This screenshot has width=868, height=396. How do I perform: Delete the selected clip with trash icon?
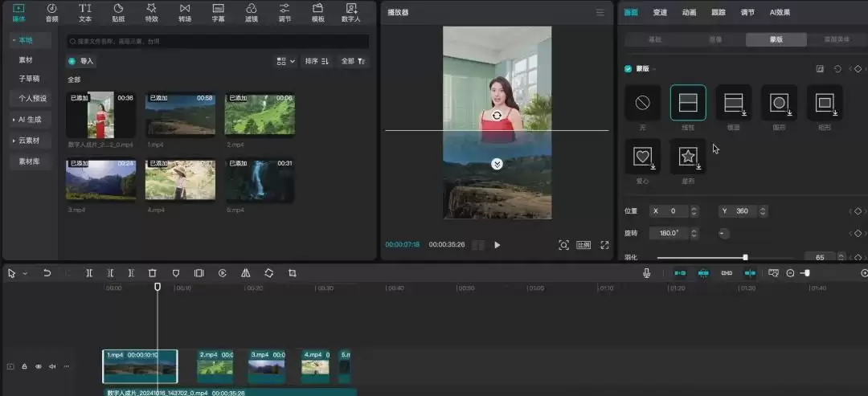click(x=152, y=273)
